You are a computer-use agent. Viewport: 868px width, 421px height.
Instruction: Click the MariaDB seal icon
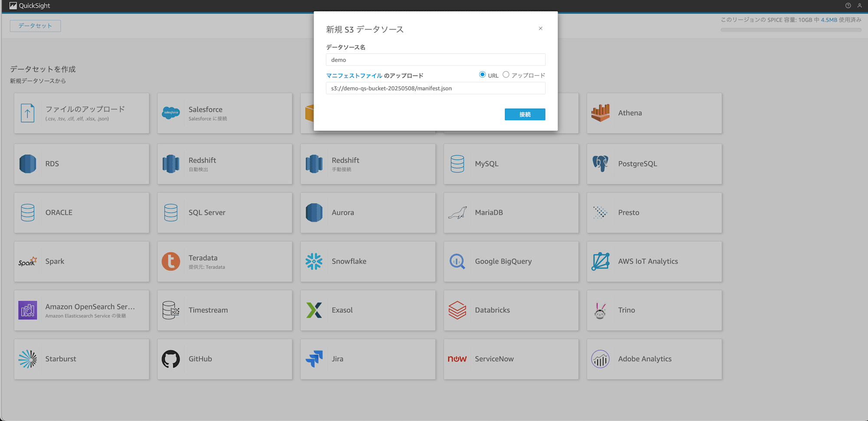(x=457, y=212)
